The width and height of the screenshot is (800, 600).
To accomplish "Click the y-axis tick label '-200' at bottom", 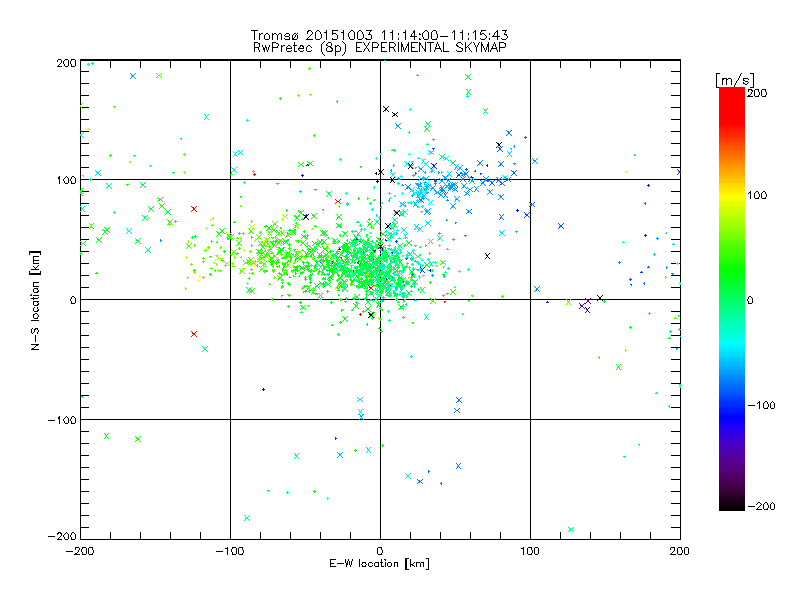I will [x=62, y=536].
